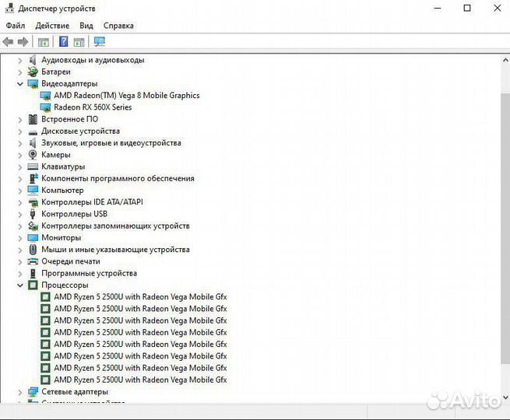
Task: Click the Камеры category icon
Action: tap(33, 155)
